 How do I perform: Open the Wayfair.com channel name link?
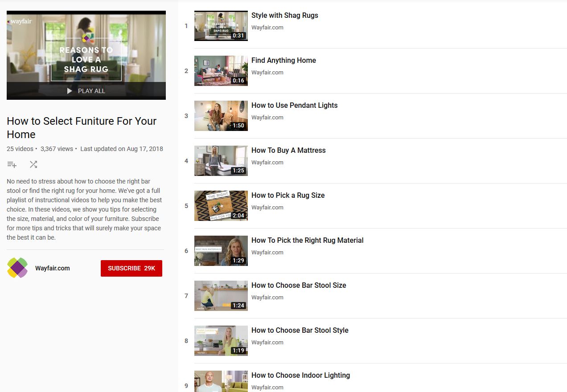[52, 268]
